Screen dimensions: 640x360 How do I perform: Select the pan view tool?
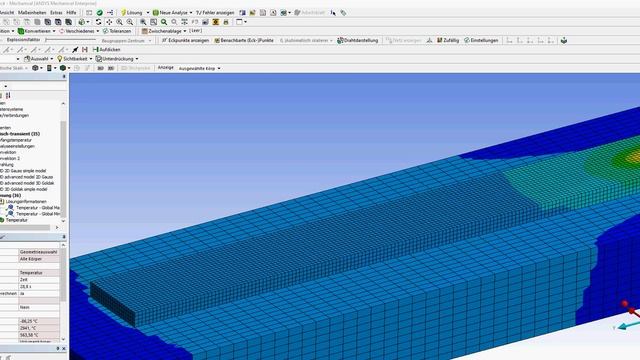pyautogui.click(x=109, y=22)
